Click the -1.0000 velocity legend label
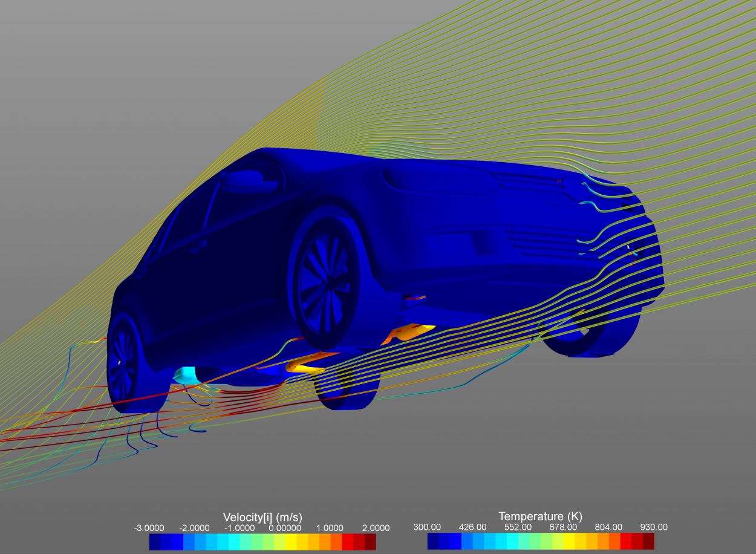The image size is (756, 554). click(238, 528)
